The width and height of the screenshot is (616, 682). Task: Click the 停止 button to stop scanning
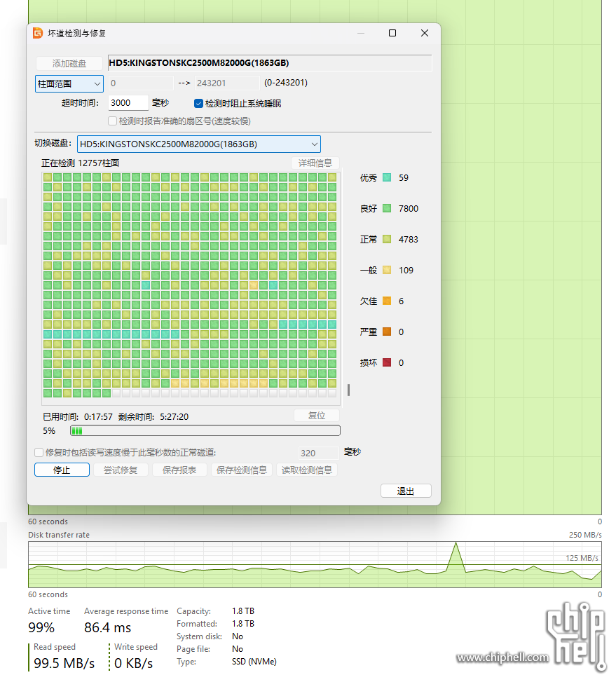coord(62,470)
